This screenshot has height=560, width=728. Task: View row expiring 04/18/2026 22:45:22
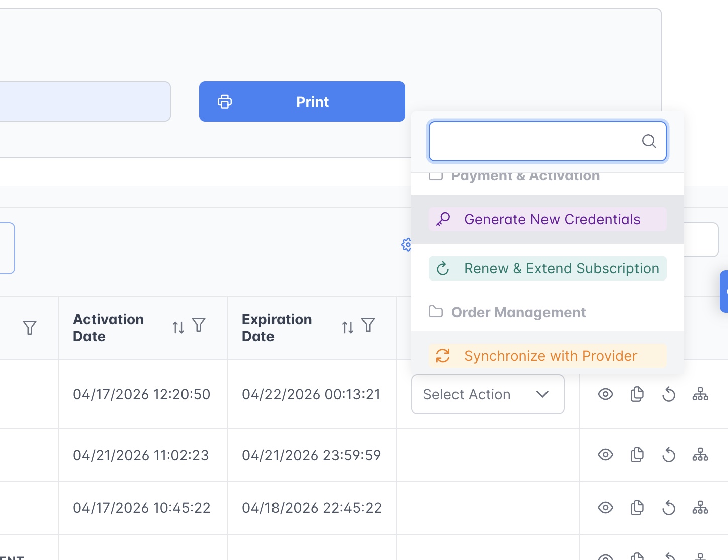[x=605, y=508]
